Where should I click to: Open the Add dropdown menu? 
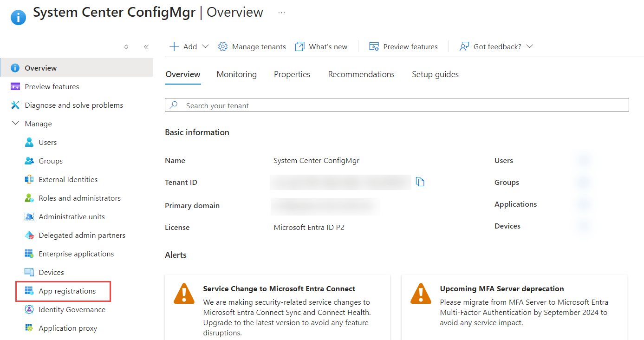point(189,46)
